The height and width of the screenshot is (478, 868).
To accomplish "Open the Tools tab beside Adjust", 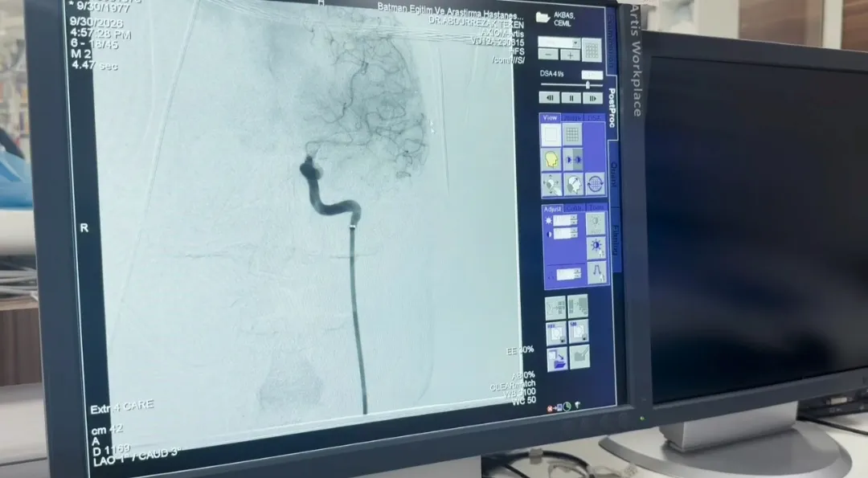I will click(596, 207).
